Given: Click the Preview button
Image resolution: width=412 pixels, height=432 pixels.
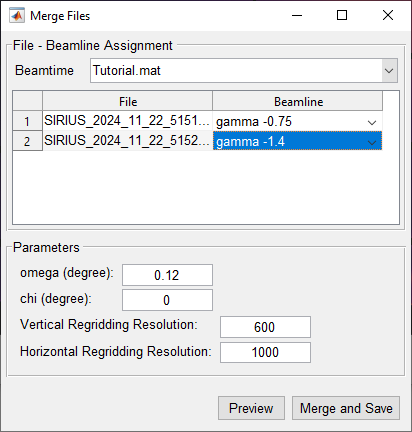Looking at the screenshot, I should coord(251,408).
